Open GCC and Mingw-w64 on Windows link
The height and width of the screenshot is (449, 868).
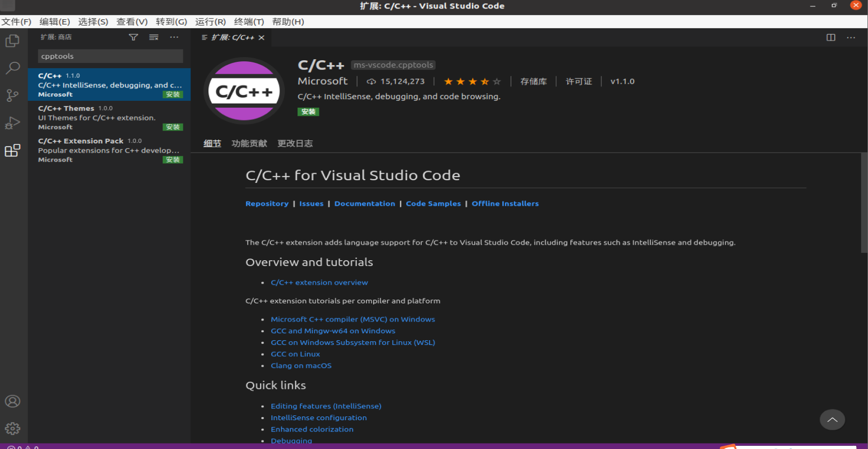pyautogui.click(x=333, y=331)
